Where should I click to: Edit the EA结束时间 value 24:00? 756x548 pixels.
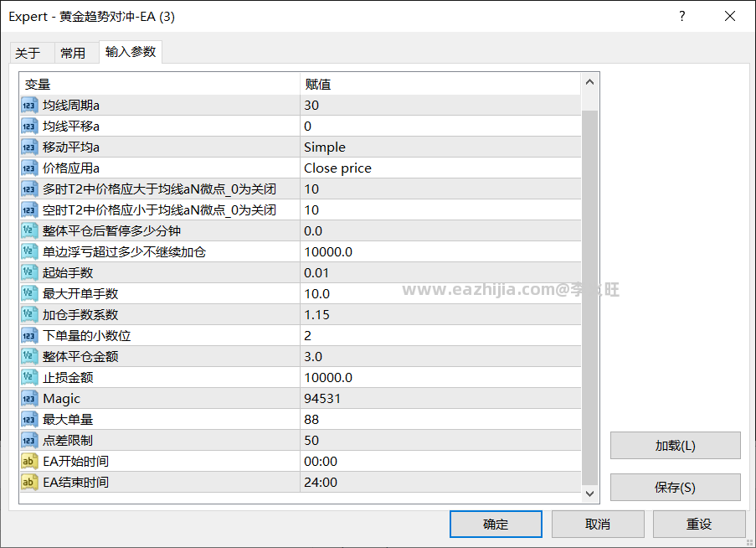440,483
